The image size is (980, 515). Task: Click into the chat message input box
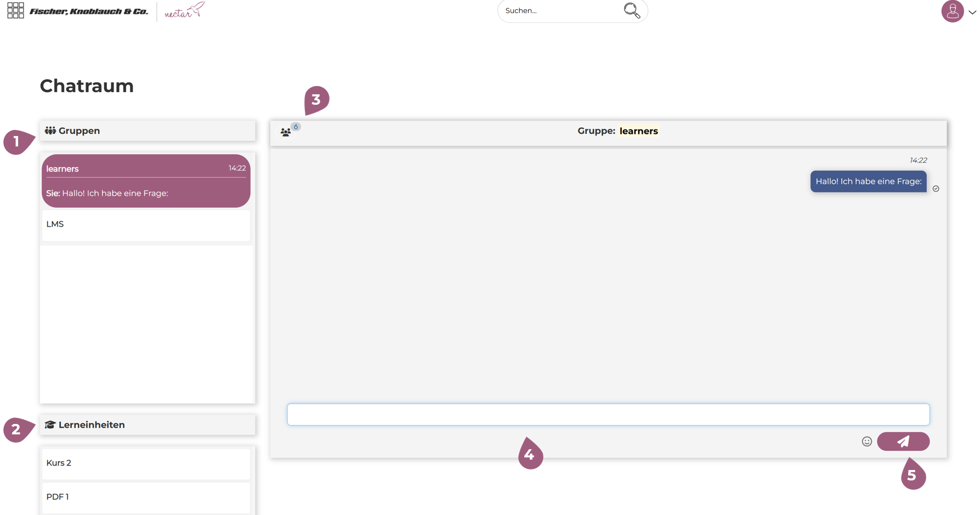[x=608, y=415]
